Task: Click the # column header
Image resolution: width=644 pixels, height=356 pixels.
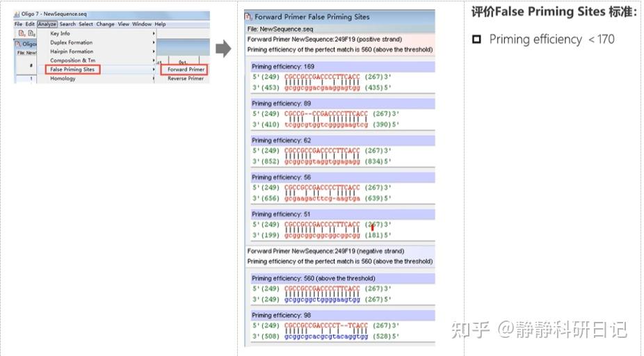Action: [x=31, y=65]
